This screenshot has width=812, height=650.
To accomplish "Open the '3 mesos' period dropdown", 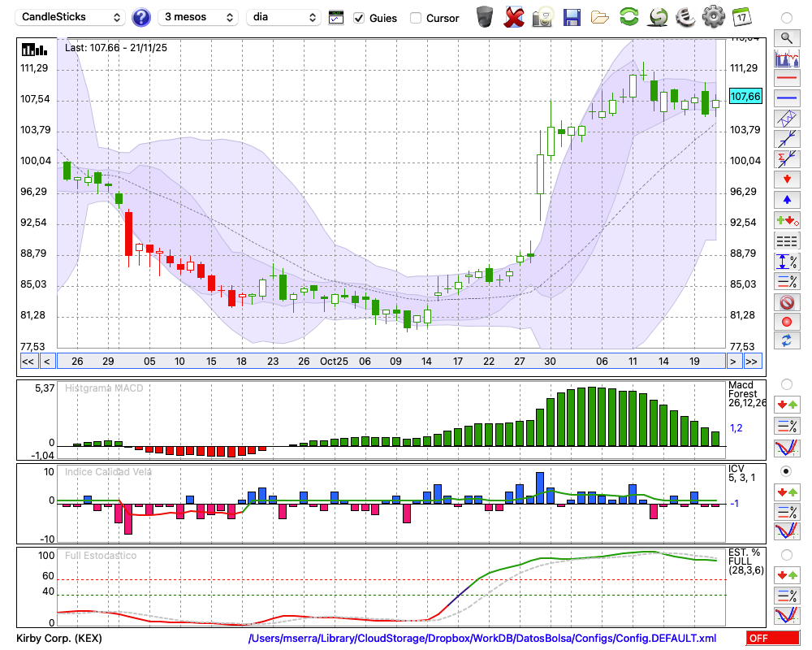I will [197, 17].
